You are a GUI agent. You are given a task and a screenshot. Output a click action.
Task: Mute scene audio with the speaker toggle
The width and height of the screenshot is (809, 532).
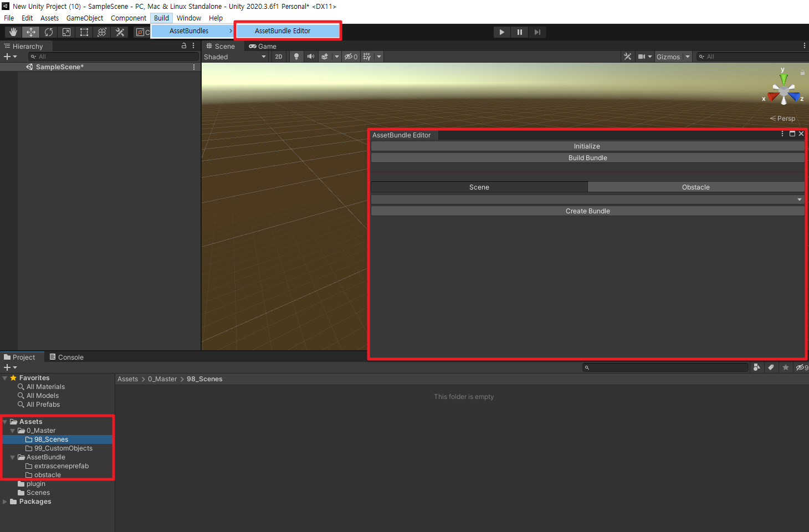pos(311,57)
